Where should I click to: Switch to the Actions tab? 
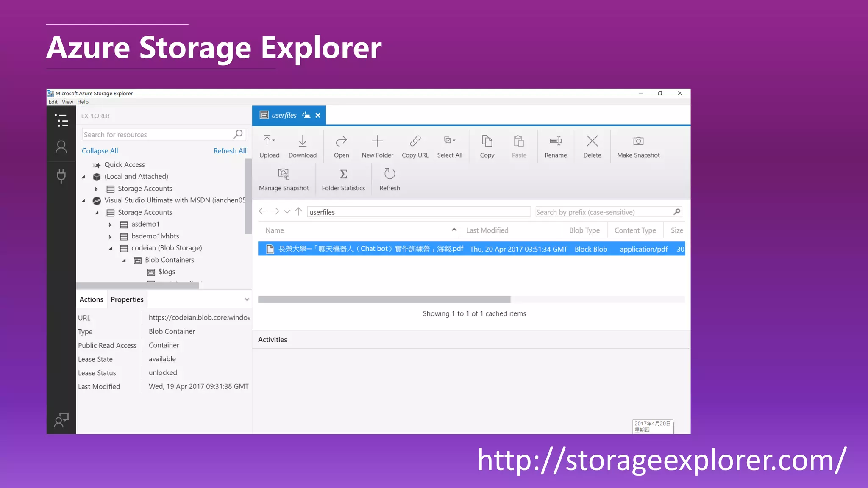point(91,299)
